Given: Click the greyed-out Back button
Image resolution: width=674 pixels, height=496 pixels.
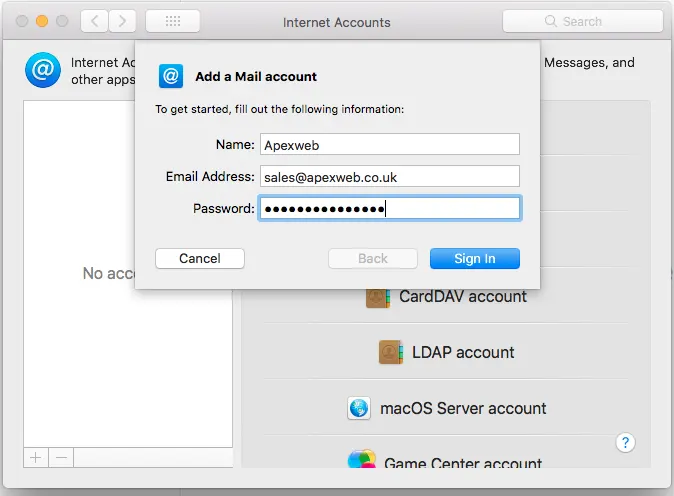Looking at the screenshot, I should 373,258.
